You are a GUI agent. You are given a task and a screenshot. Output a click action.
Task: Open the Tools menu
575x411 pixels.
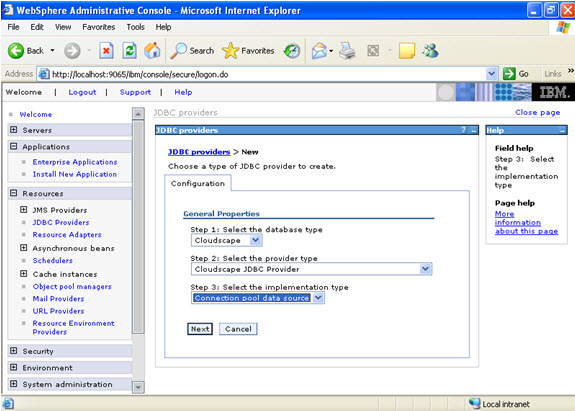(x=135, y=27)
